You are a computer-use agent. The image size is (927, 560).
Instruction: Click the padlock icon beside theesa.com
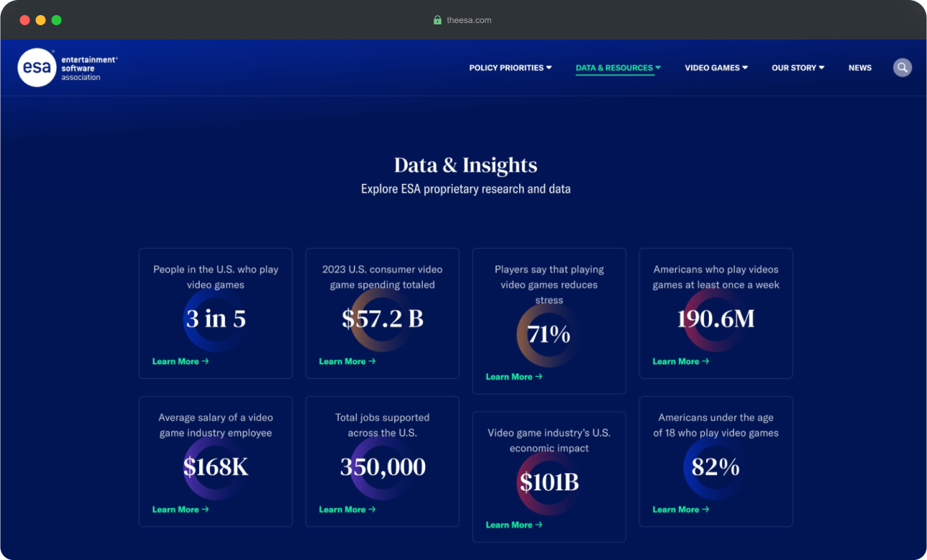[437, 20]
